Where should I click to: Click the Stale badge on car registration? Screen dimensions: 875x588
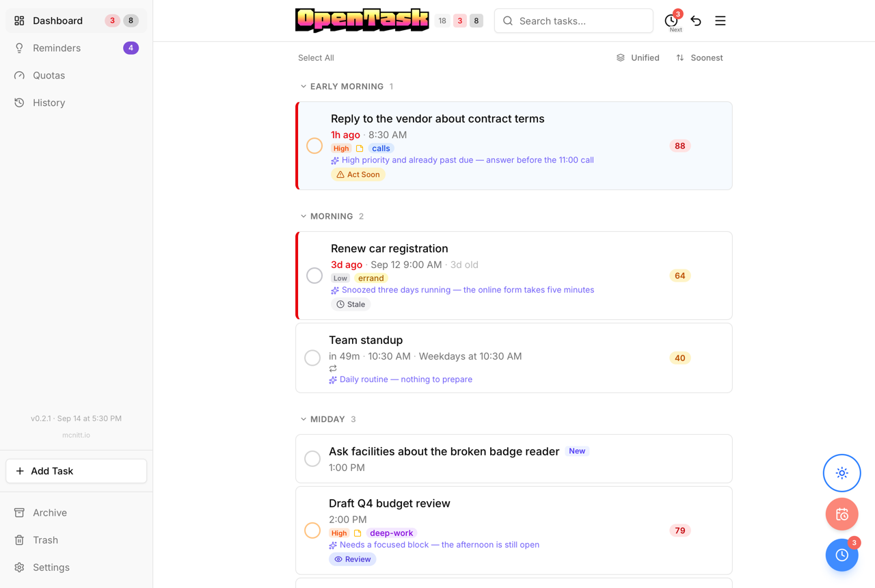[x=351, y=305]
